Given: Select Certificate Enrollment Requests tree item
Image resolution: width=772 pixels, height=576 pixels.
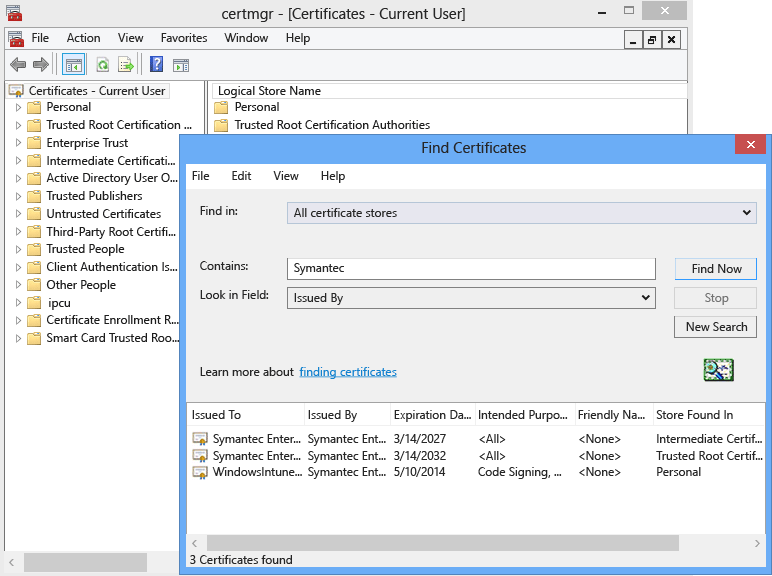Looking at the screenshot, I should click(112, 320).
